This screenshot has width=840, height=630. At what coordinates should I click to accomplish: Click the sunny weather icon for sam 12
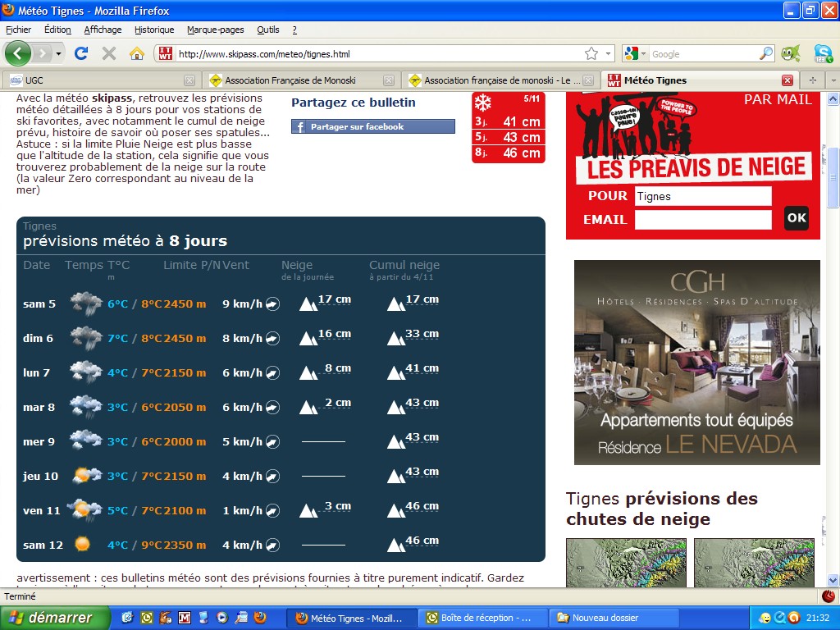(x=82, y=545)
